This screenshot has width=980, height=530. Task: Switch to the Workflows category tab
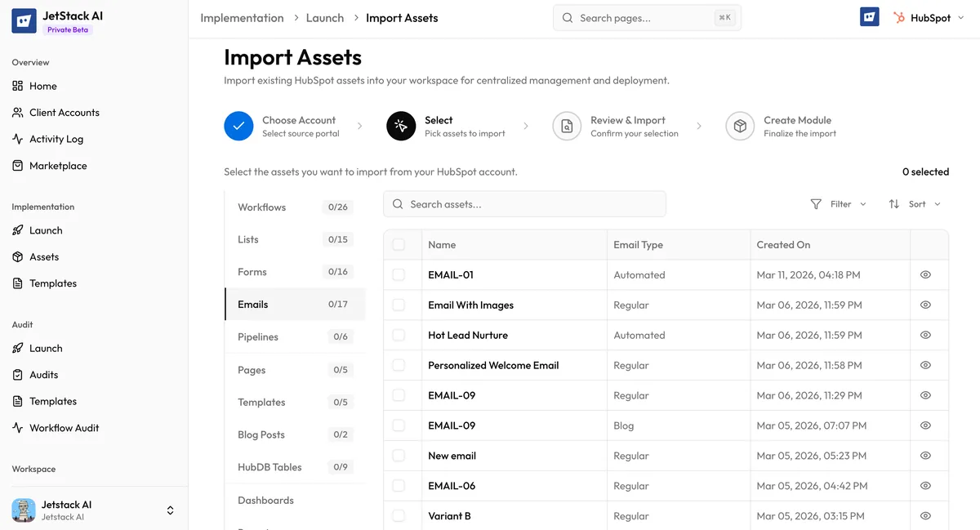pyautogui.click(x=261, y=207)
